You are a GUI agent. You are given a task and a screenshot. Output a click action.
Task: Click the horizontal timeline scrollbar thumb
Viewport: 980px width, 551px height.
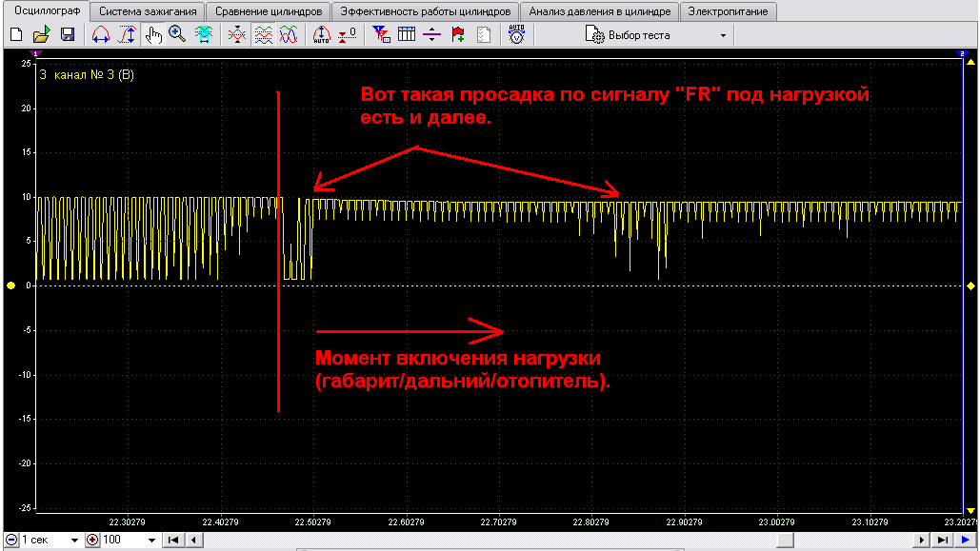tap(785, 540)
